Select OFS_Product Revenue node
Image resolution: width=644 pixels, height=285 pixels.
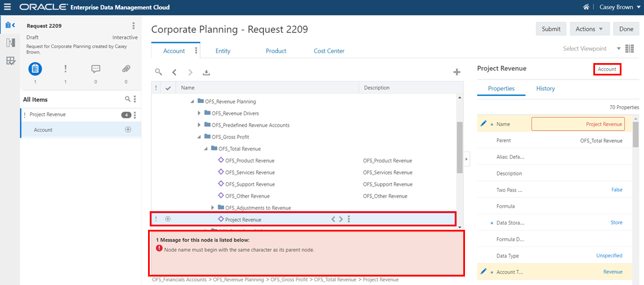tap(250, 161)
